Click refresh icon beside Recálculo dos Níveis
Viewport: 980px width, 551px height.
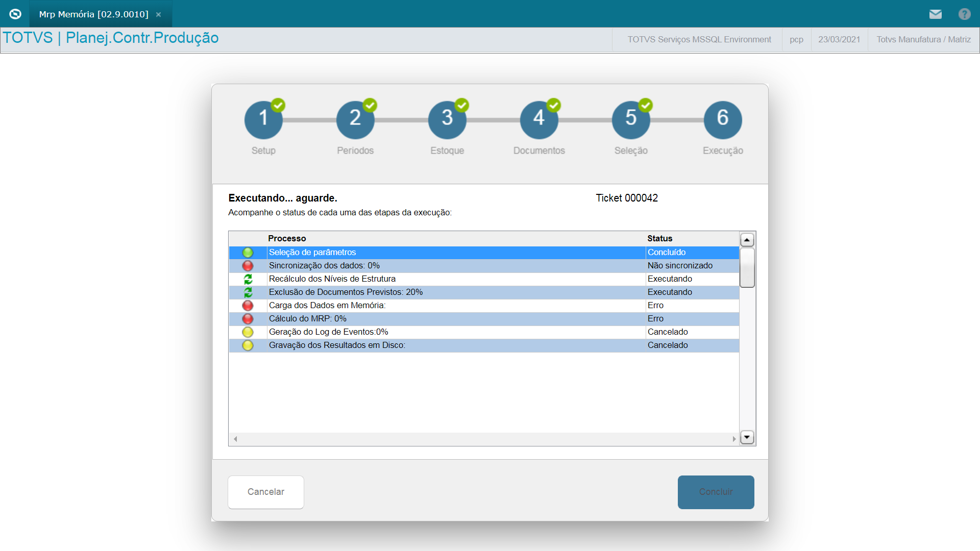(248, 279)
